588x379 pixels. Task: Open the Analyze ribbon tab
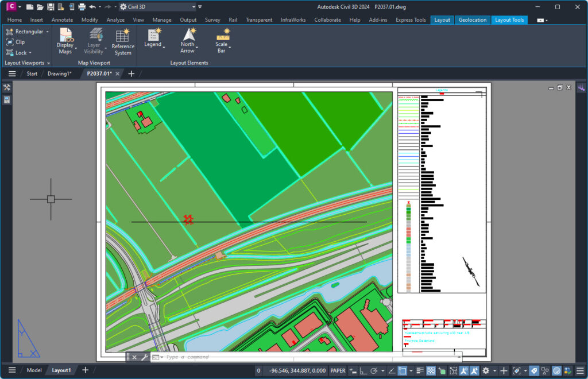(x=115, y=20)
